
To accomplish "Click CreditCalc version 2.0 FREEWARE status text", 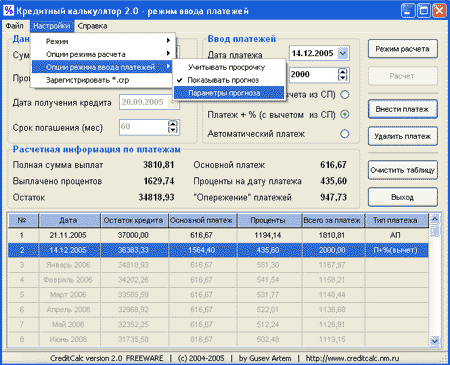I will click(107, 359).
